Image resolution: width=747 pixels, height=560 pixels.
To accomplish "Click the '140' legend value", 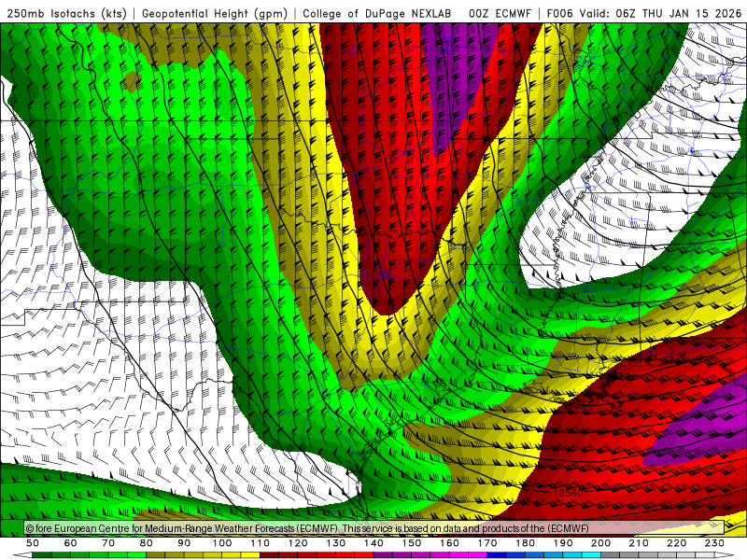I will 373,543.
